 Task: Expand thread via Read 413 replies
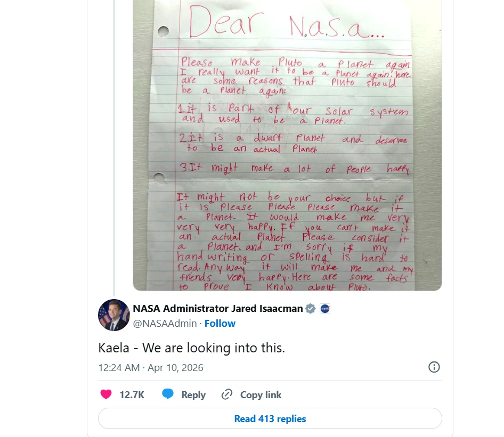[x=270, y=418]
